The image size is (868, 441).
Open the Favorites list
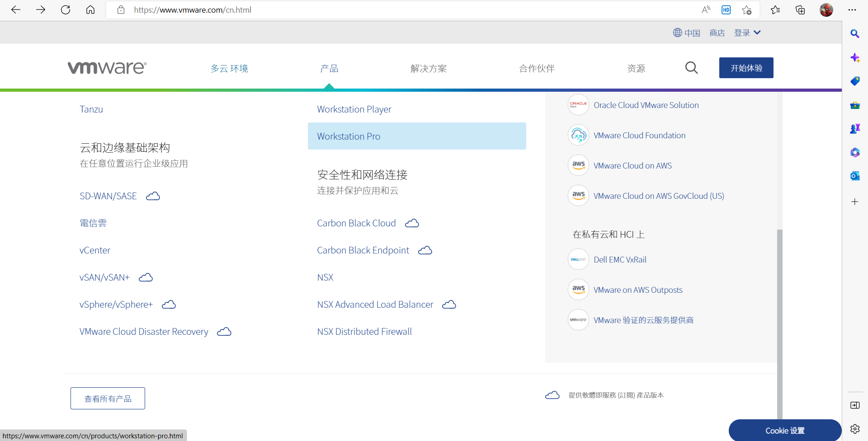(775, 10)
